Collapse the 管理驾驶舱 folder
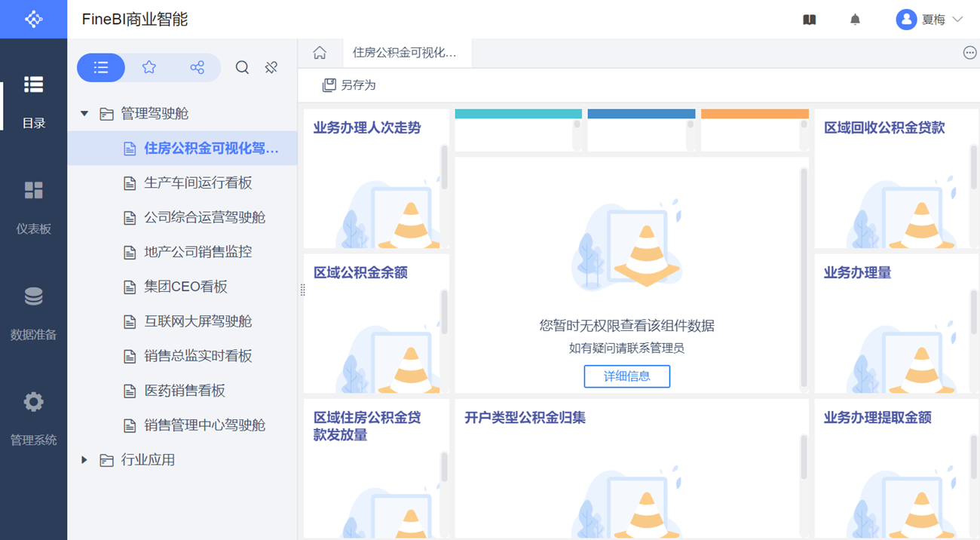Image resolution: width=980 pixels, height=540 pixels. (84, 113)
